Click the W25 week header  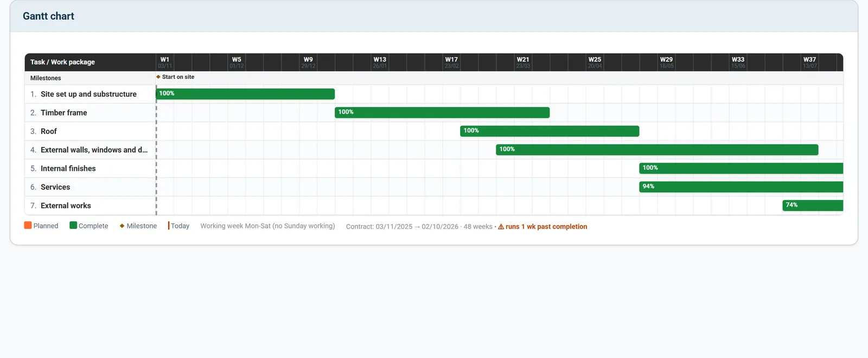pyautogui.click(x=595, y=62)
